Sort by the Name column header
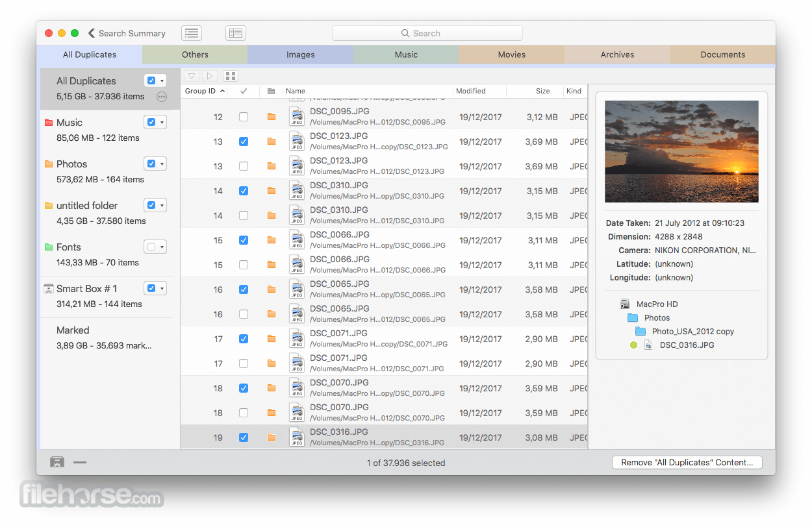The image size is (812, 527). [x=368, y=91]
